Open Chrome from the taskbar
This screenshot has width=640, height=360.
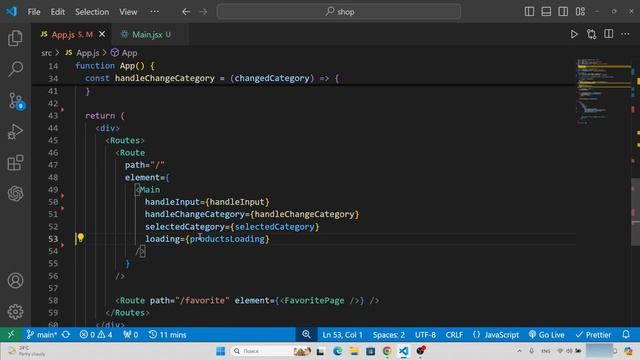pyautogui.click(x=387, y=351)
